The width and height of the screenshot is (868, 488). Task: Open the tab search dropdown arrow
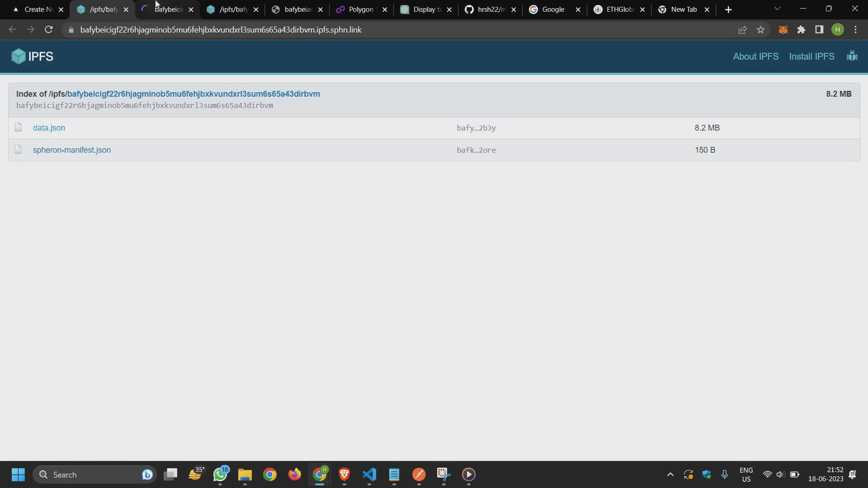point(777,9)
